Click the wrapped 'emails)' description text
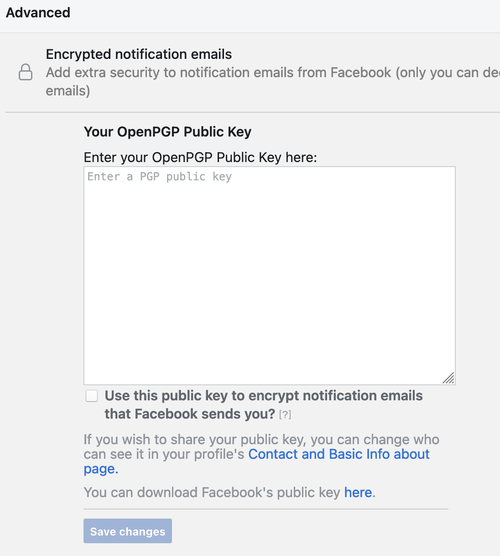500x556 pixels. pos(68,91)
